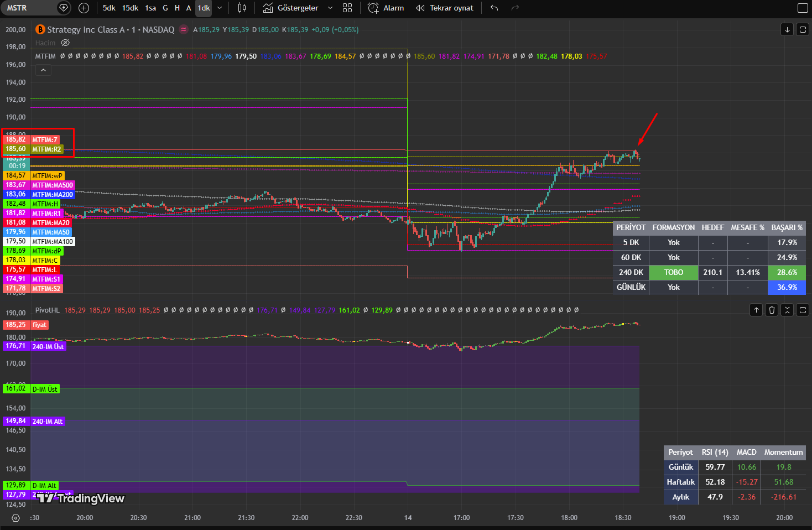The height and width of the screenshot is (530, 812).
Task: Move the PivotHL pane up
Action: click(x=756, y=310)
